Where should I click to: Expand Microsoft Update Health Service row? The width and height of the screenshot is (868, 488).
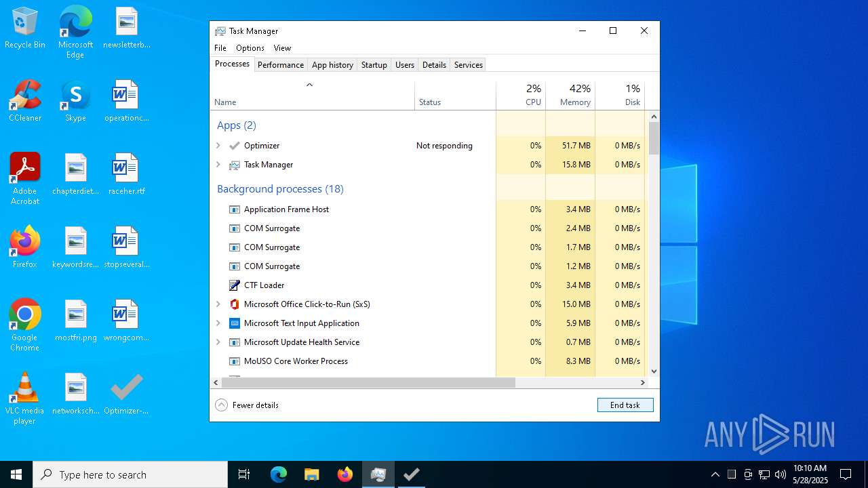point(218,342)
